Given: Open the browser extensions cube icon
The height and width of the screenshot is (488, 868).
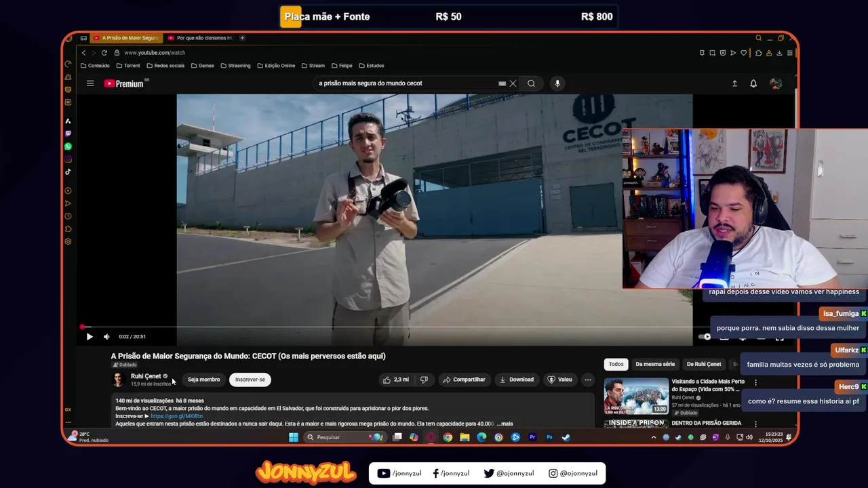Looking at the screenshot, I should click(x=758, y=53).
